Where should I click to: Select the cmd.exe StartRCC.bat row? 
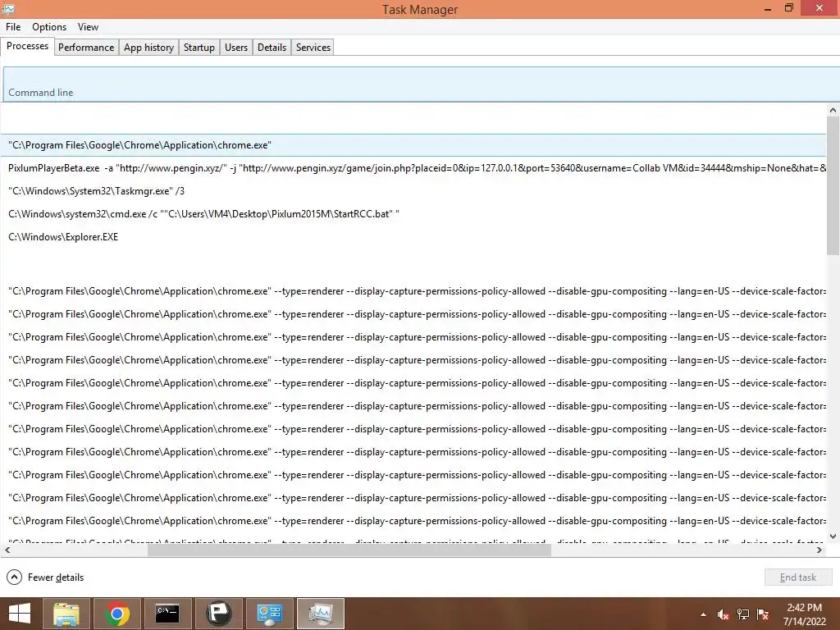(413, 214)
